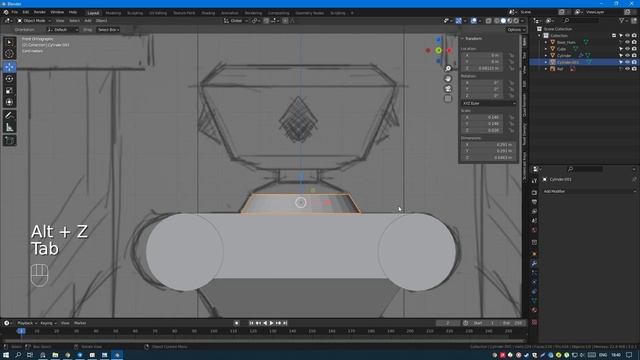Select the 3D Cursor tool
The width and height of the screenshot is (640, 360).
tap(9, 53)
